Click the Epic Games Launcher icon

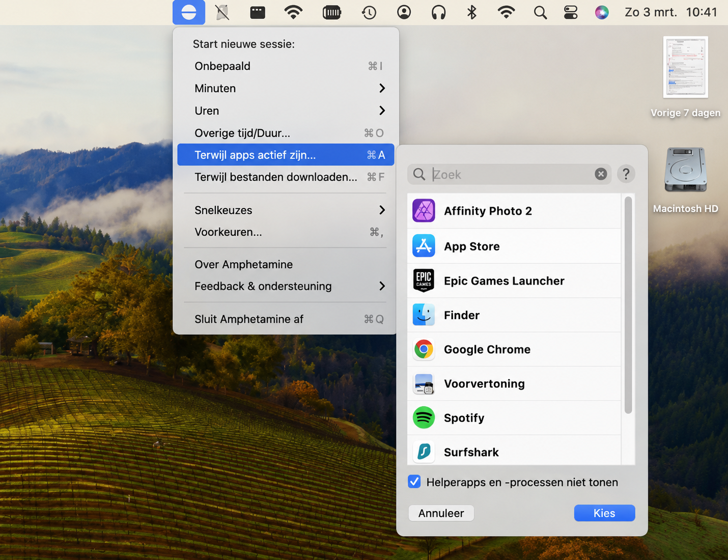tap(424, 281)
